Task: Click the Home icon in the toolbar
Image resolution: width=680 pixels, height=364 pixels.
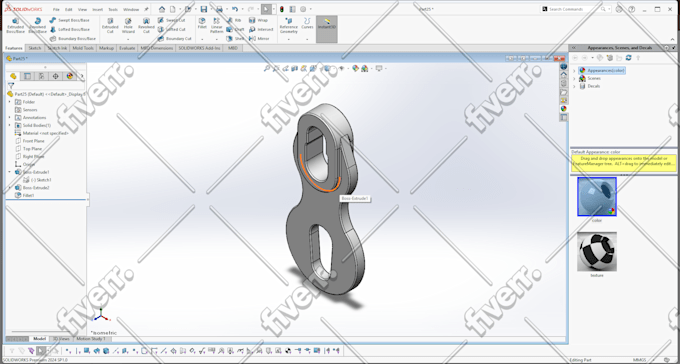Action: point(162,9)
